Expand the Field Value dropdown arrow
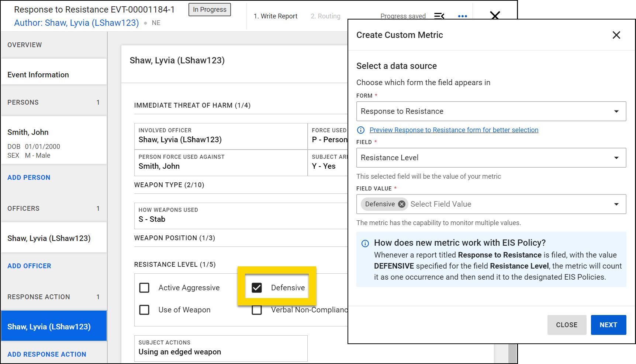636x364 pixels. [x=616, y=204]
